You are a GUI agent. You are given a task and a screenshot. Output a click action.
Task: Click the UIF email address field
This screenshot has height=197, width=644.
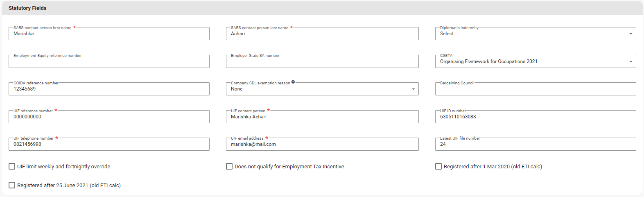322,145
